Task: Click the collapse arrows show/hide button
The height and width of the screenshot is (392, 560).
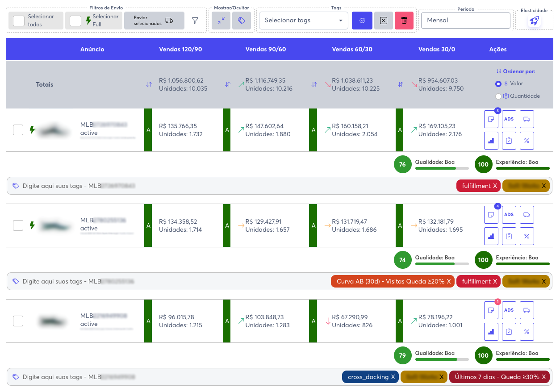Action: (221, 21)
